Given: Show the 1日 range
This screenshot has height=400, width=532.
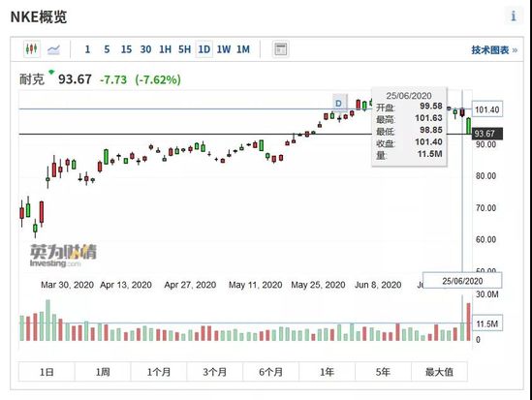Looking at the screenshot, I should point(47,372).
